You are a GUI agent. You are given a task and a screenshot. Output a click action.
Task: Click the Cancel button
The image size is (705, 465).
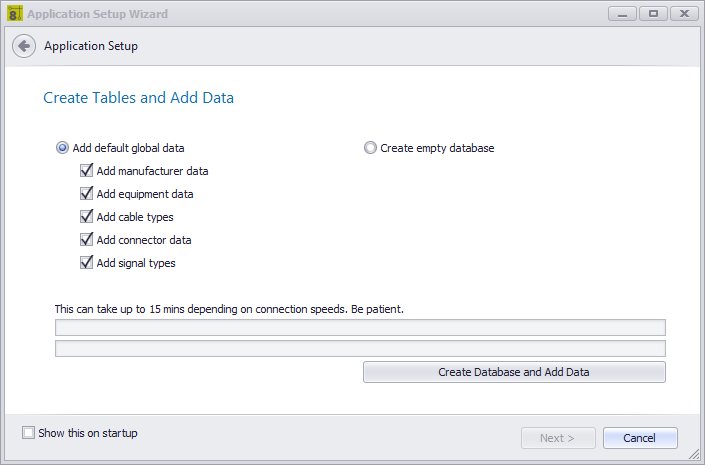pos(640,438)
